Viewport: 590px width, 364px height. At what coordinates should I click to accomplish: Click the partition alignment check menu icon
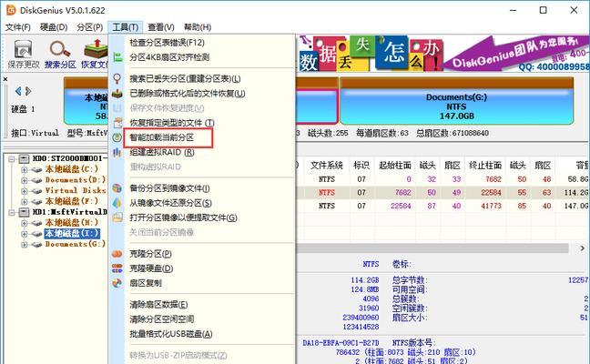(x=117, y=57)
